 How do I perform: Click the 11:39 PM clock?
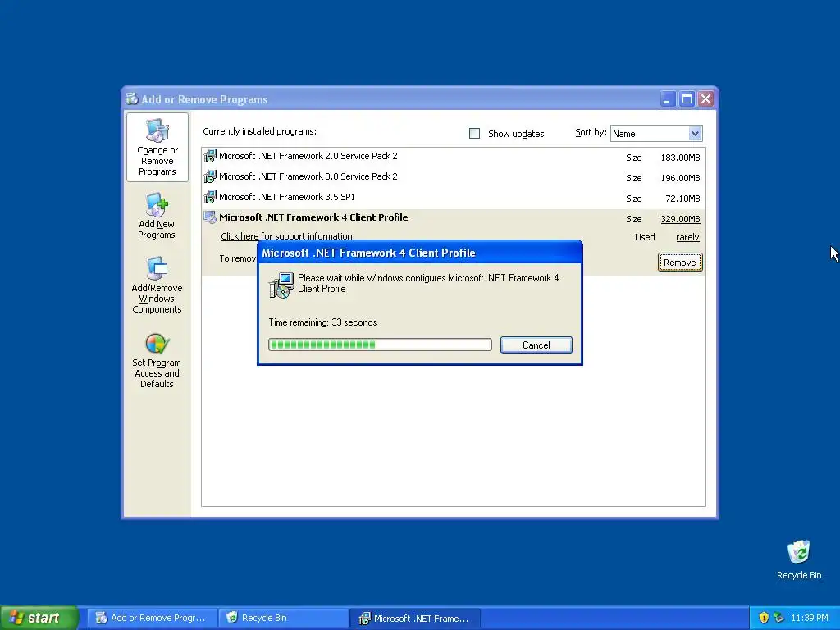click(810, 618)
